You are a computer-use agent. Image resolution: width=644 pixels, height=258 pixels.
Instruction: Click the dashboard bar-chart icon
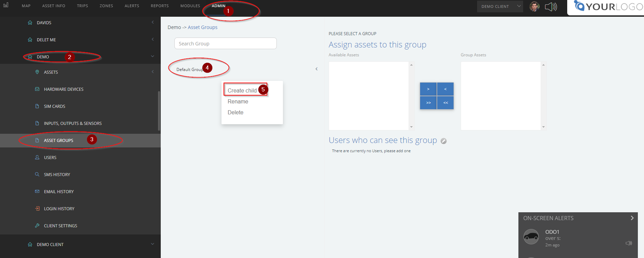point(6,5)
